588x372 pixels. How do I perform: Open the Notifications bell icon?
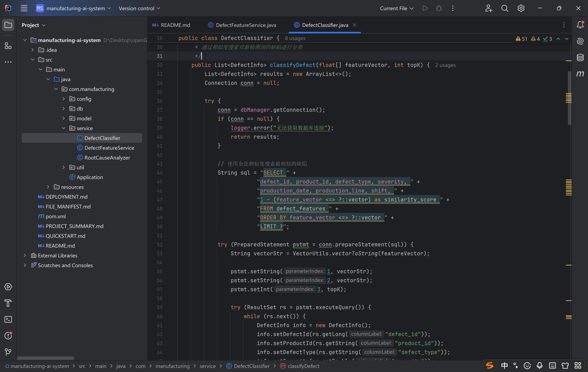(x=580, y=25)
